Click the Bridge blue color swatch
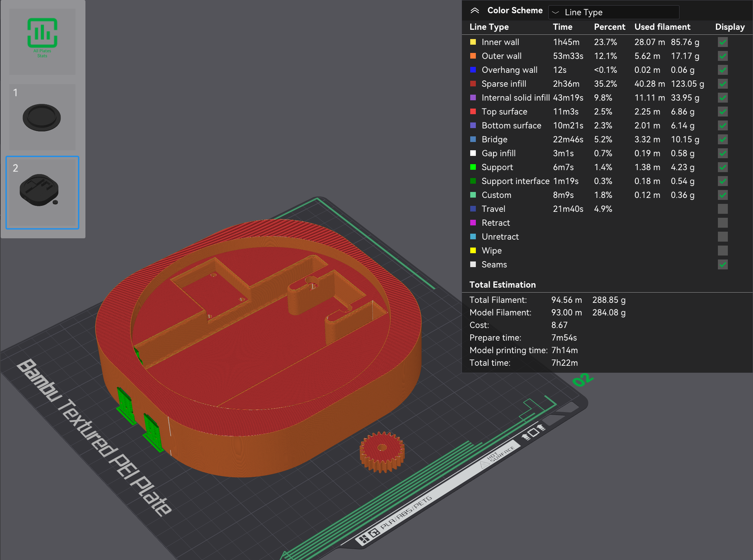The width and height of the screenshot is (753, 560). 473,139
